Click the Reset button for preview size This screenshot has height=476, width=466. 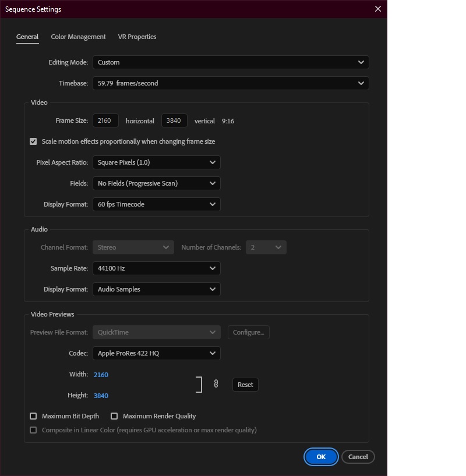(x=245, y=385)
